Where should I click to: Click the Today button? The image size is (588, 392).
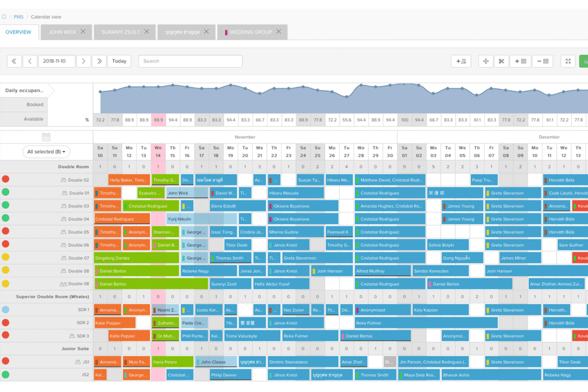click(x=119, y=61)
